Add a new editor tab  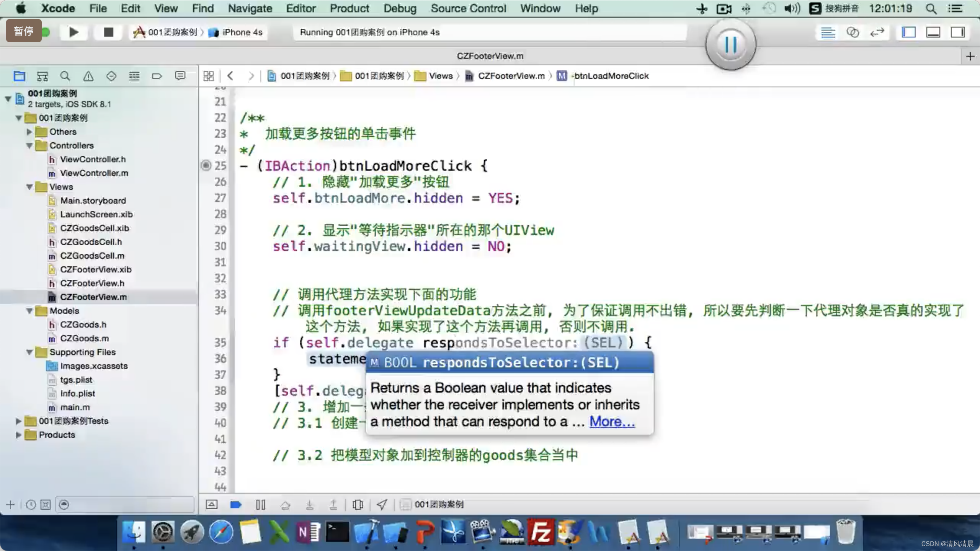pos(970,56)
